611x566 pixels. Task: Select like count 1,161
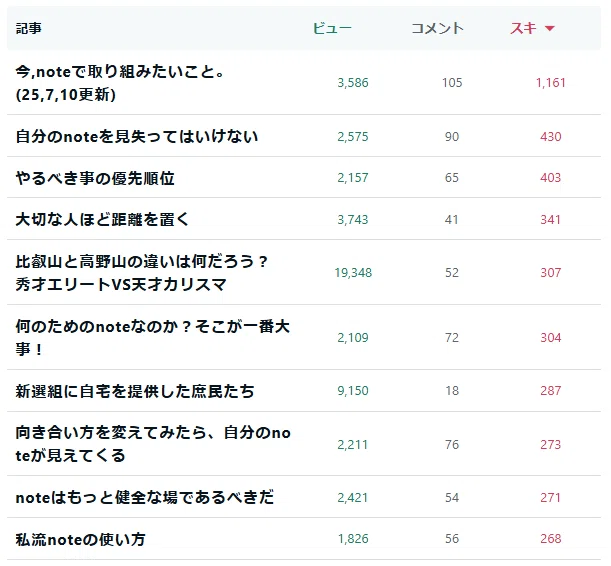pos(551,83)
